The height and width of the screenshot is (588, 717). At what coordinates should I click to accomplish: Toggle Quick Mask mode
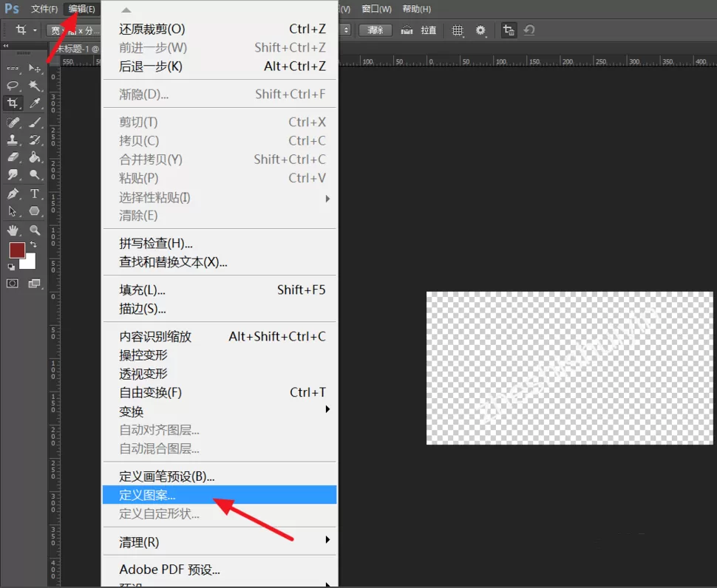pyautogui.click(x=13, y=284)
